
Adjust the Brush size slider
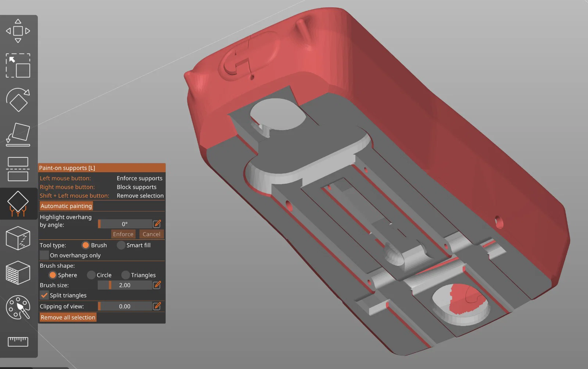pos(125,285)
